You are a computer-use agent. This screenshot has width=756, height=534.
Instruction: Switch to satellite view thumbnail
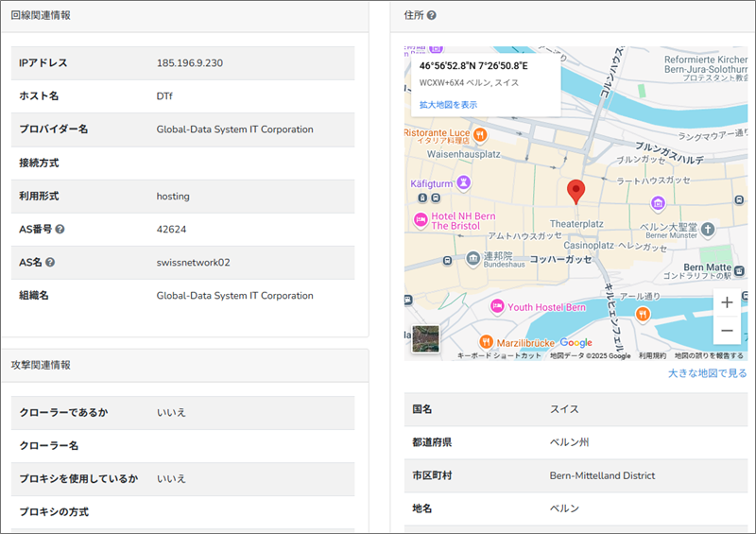(426, 338)
